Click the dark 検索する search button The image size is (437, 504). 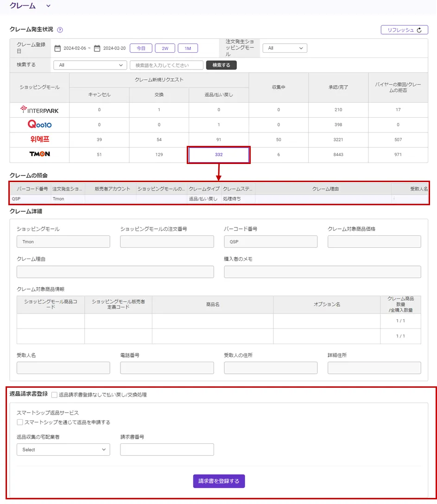coord(221,65)
